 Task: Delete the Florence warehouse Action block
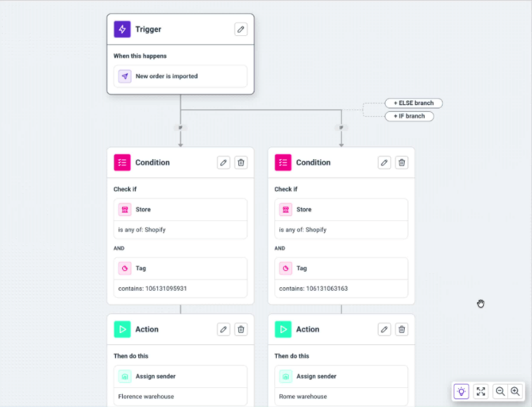click(241, 329)
